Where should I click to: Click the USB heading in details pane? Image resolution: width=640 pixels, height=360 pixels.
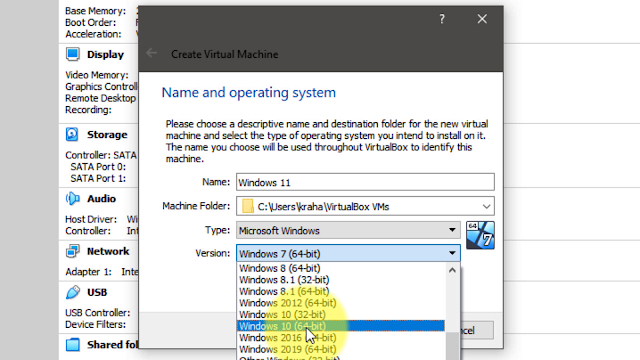coord(97,293)
